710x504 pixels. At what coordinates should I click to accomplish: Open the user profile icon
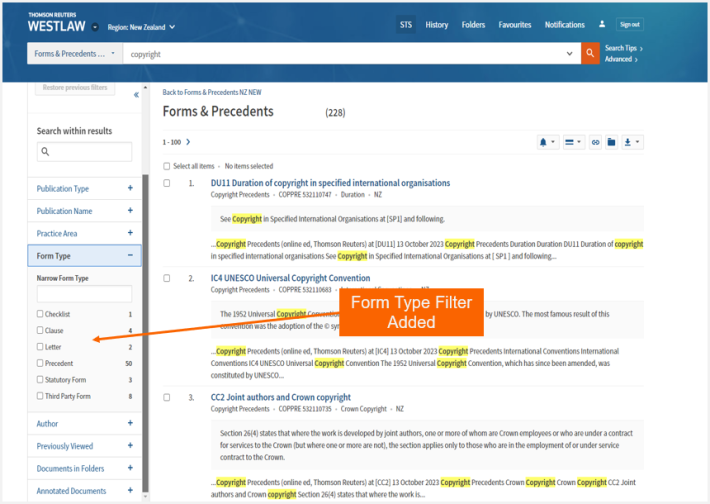click(602, 24)
